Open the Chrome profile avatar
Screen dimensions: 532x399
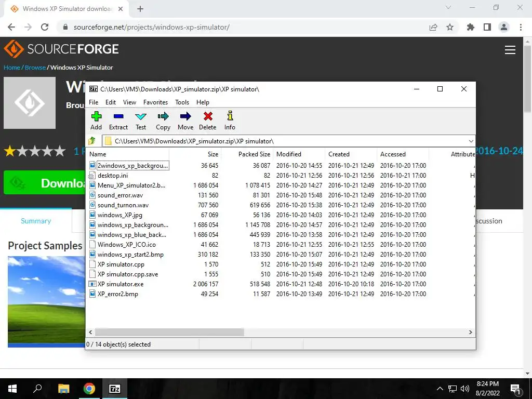(x=504, y=27)
